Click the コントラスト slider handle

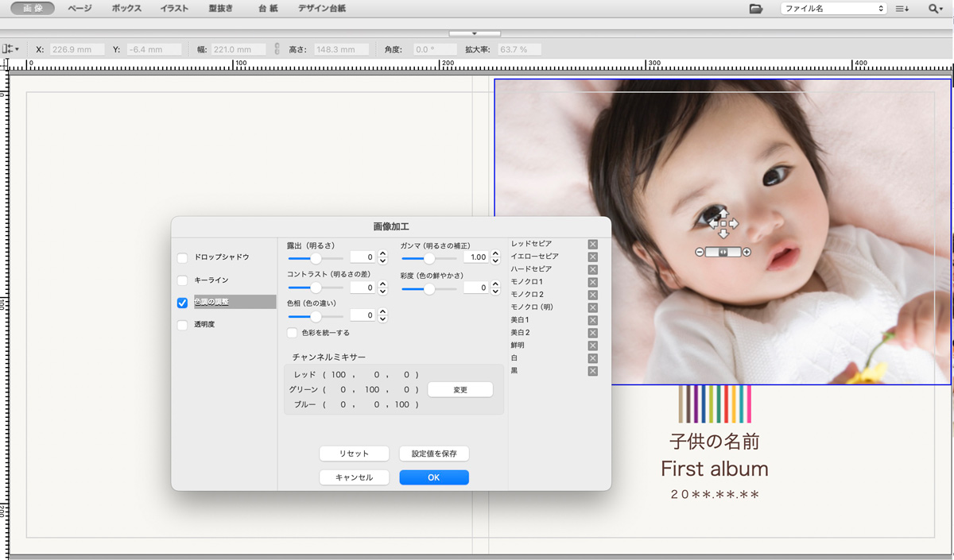[316, 288]
